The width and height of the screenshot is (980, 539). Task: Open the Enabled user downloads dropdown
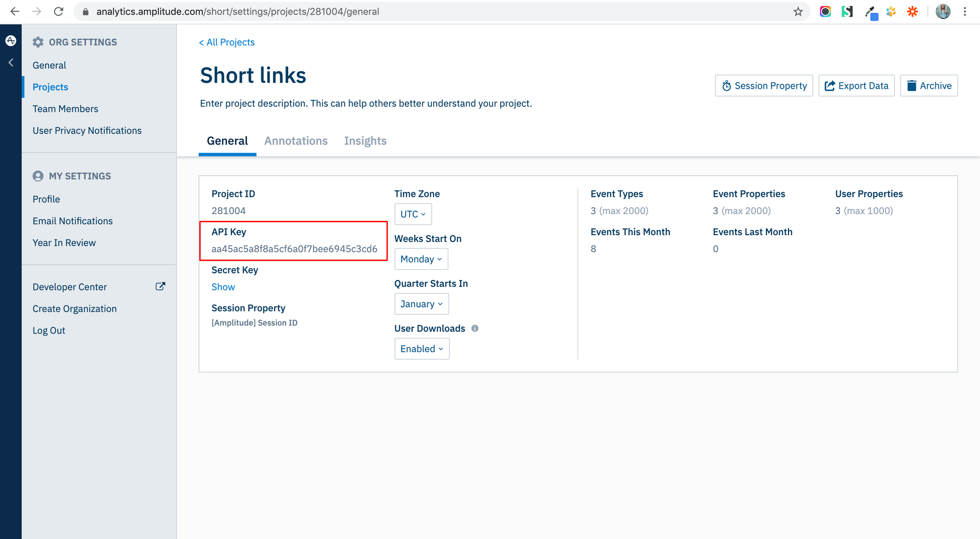(x=421, y=349)
